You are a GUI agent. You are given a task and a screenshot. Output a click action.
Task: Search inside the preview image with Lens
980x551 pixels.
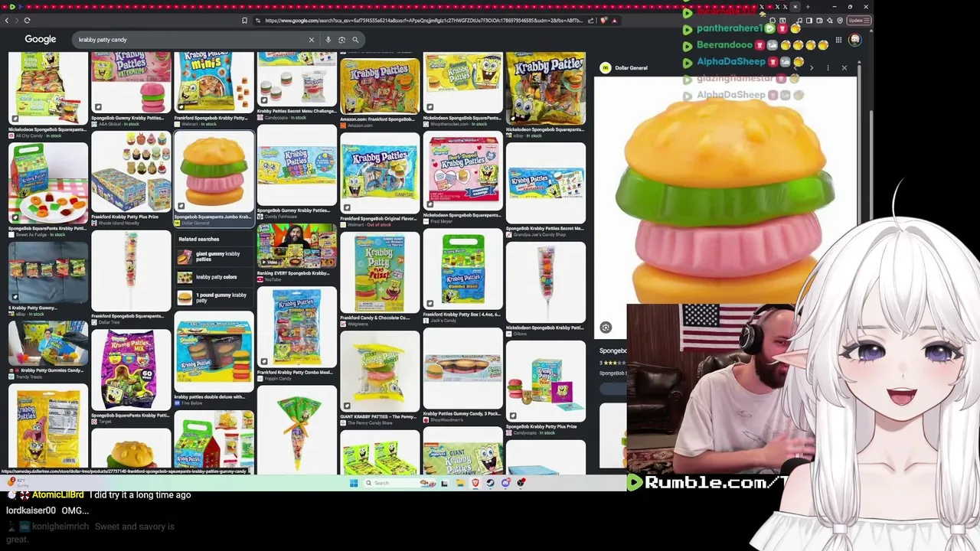point(606,328)
